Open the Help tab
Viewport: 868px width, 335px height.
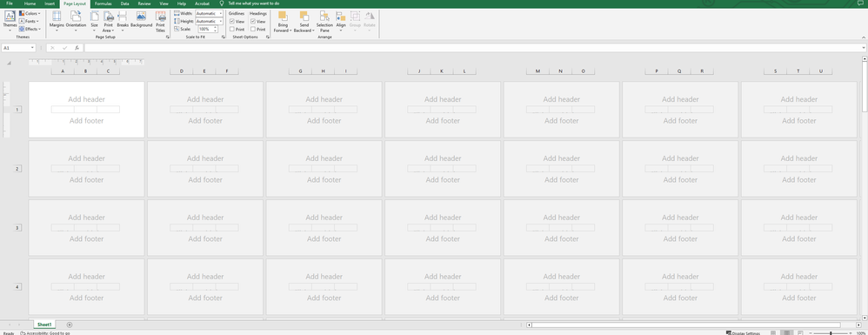tap(182, 3)
